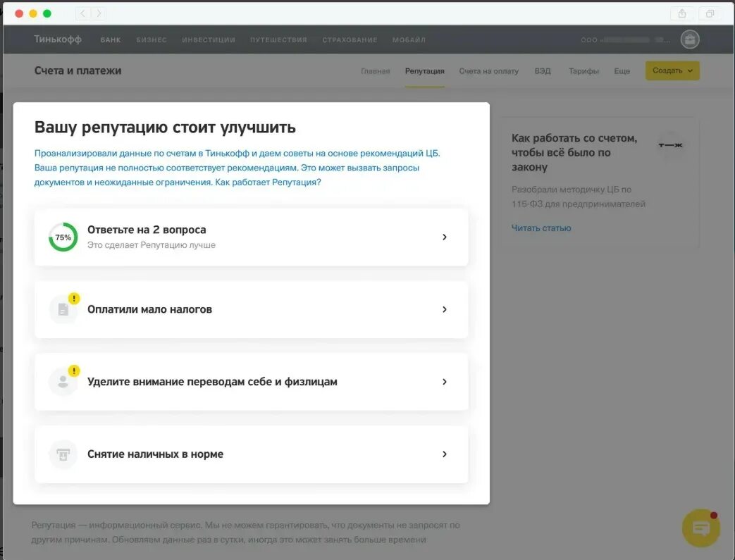Open the chat support bubble icon

click(x=700, y=528)
